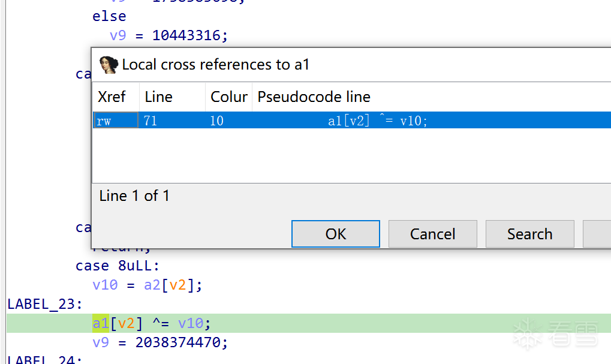Screen dimensions: 611x364
Task: Click the highlighted a1 variable in code
Action: point(100,323)
